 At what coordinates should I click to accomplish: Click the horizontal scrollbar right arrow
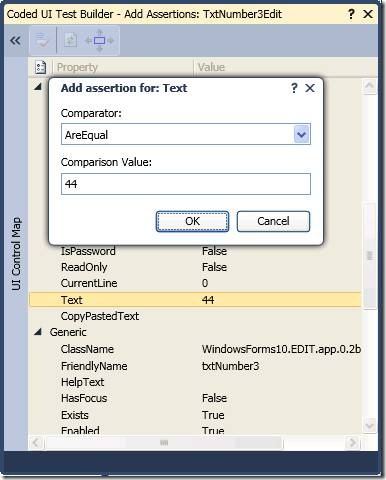pyautogui.click(x=352, y=443)
